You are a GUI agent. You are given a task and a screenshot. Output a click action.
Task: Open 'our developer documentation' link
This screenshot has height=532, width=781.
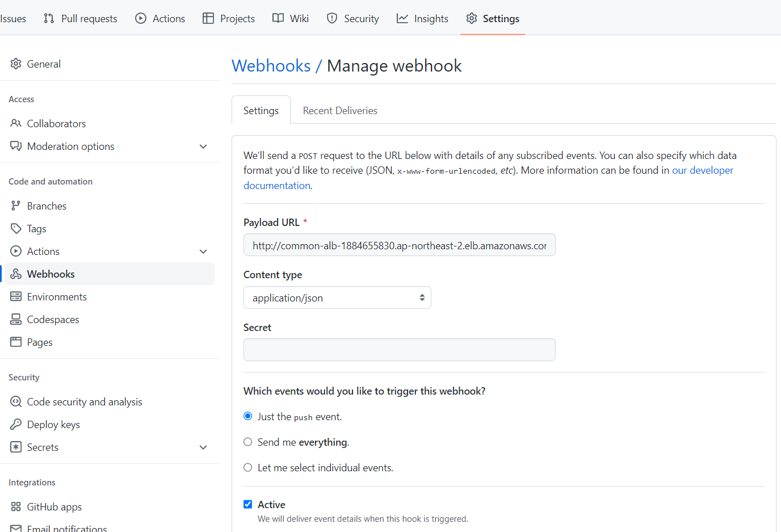point(703,170)
